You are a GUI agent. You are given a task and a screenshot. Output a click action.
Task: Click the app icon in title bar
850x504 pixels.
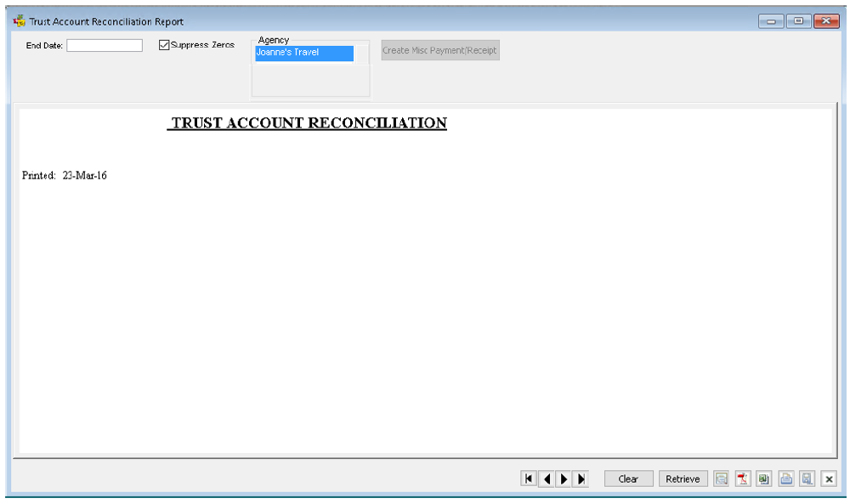tap(19, 21)
